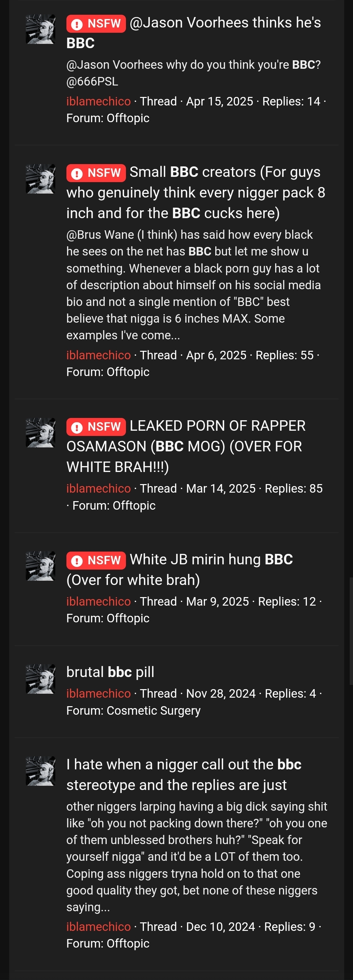Click the NSFW badge on the Small creators thread
The height and width of the screenshot is (980, 353).
tap(96, 173)
